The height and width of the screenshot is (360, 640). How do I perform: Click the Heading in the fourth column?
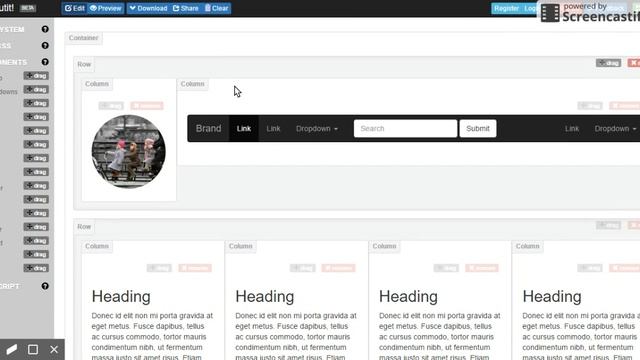pyautogui.click(x=552, y=296)
